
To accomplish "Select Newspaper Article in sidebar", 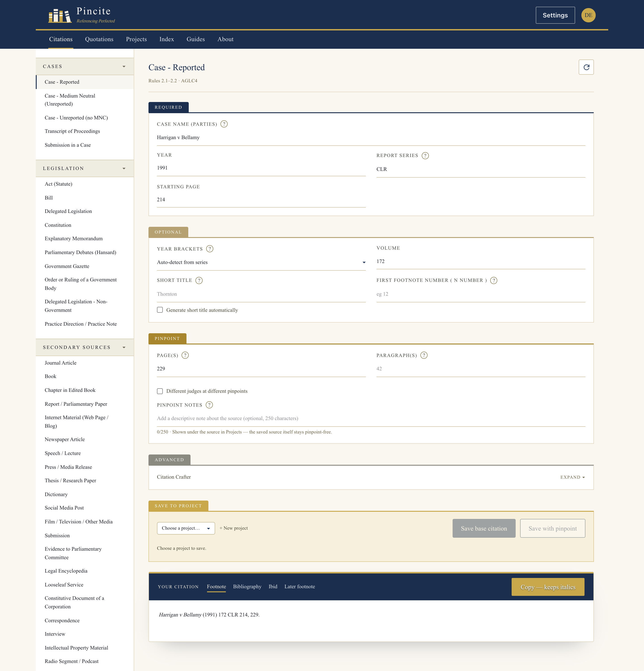I will (85, 440).
